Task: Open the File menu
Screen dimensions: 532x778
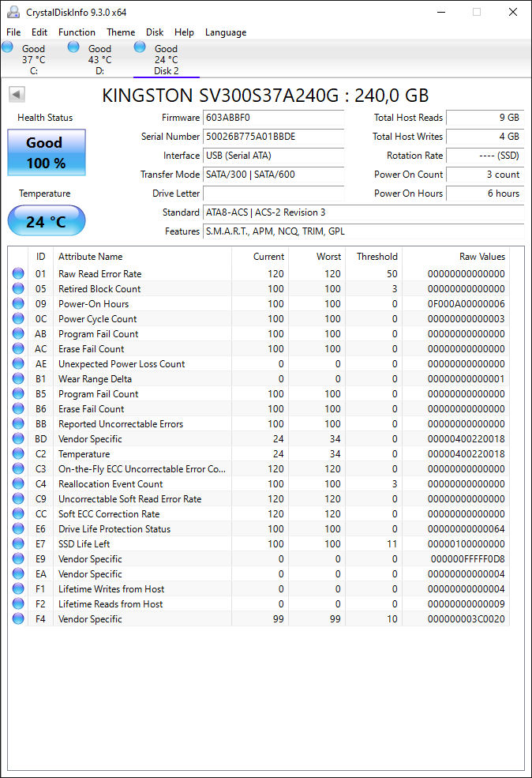Action: [13, 32]
